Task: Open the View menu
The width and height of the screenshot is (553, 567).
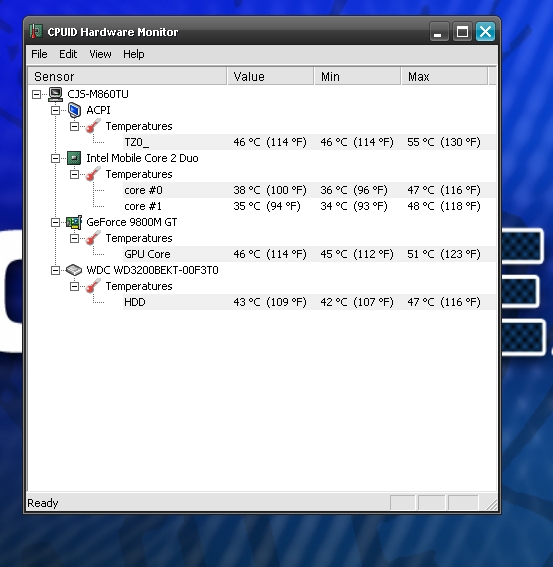Action: 100,54
